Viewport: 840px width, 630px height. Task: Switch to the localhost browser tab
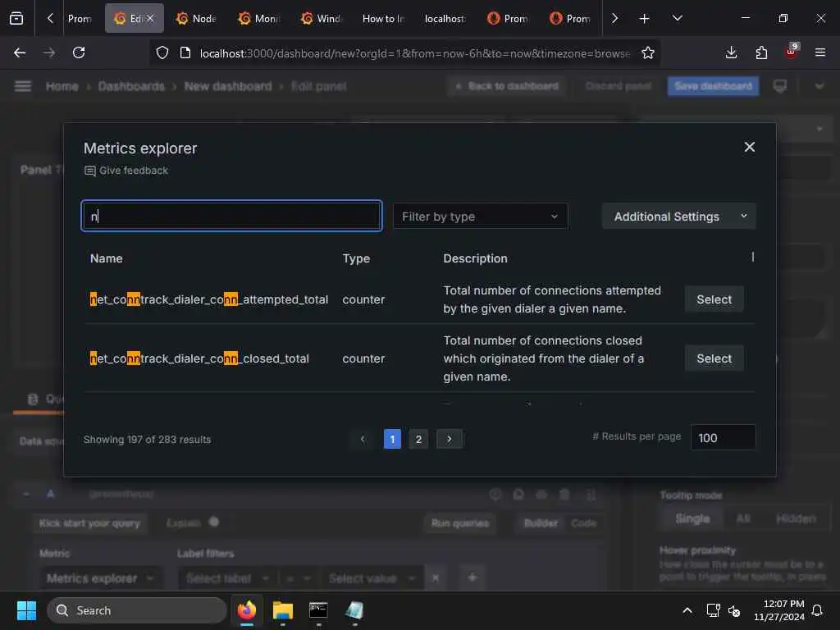click(445, 18)
